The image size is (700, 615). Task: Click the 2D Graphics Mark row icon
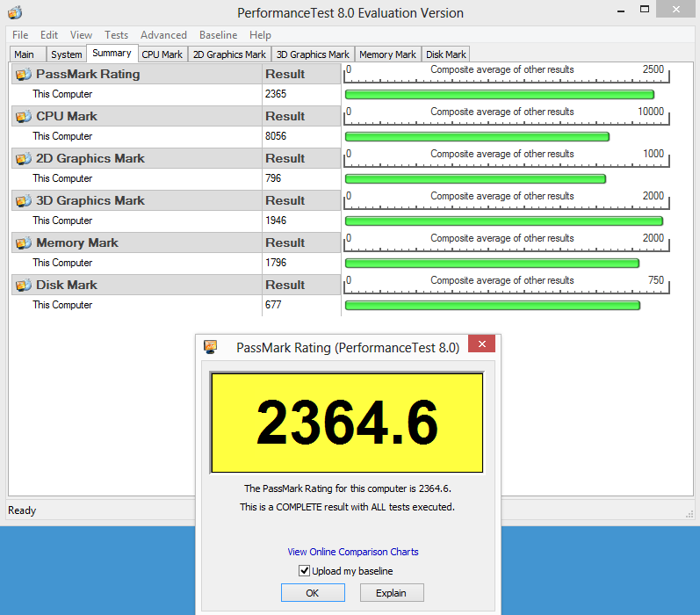click(x=24, y=158)
